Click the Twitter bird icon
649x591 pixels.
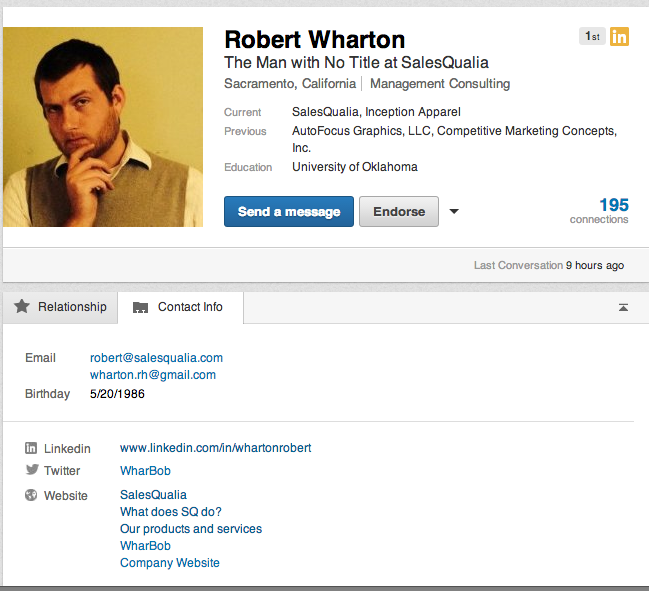(x=31, y=470)
